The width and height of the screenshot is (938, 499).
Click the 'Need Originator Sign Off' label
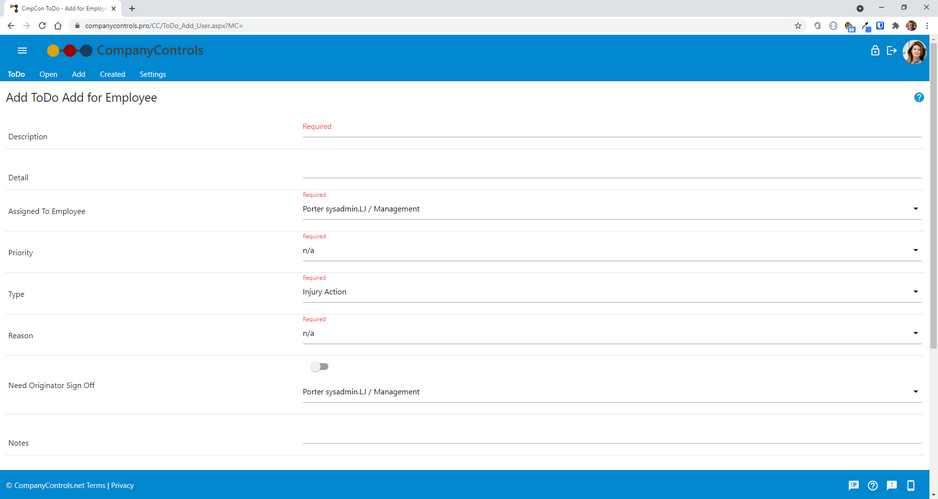click(x=51, y=385)
